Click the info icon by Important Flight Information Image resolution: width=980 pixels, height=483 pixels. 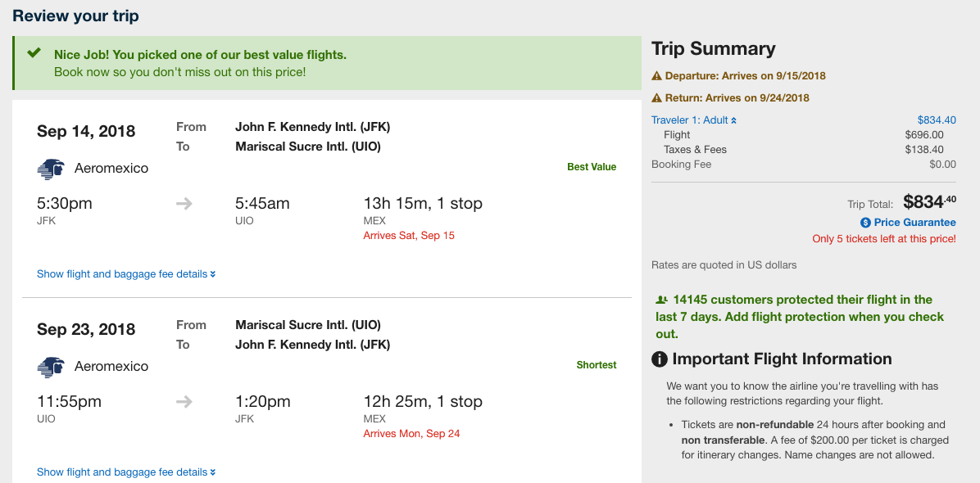tap(659, 359)
